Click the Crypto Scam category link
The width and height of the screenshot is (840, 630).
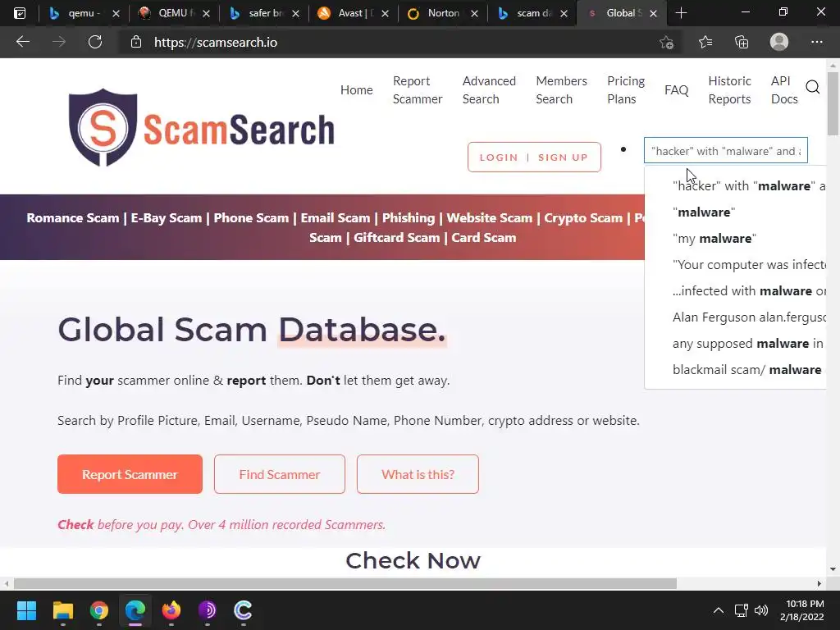pyautogui.click(x=583, y=218)
